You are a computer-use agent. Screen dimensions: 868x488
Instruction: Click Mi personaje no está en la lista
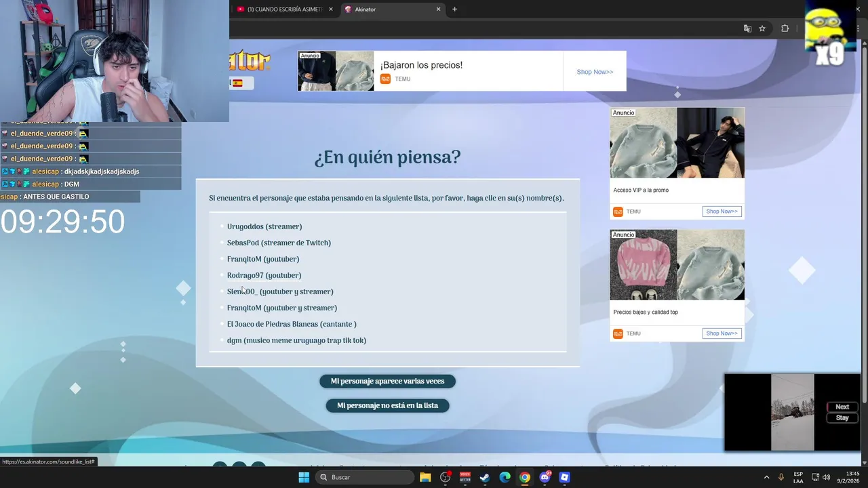tap(387, 406)
